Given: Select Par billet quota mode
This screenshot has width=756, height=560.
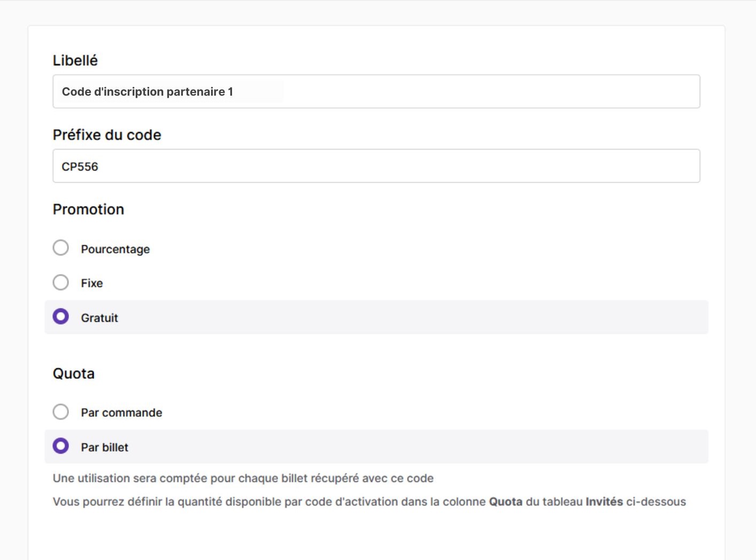Looking at the screenshot, I should pos(61,446).
